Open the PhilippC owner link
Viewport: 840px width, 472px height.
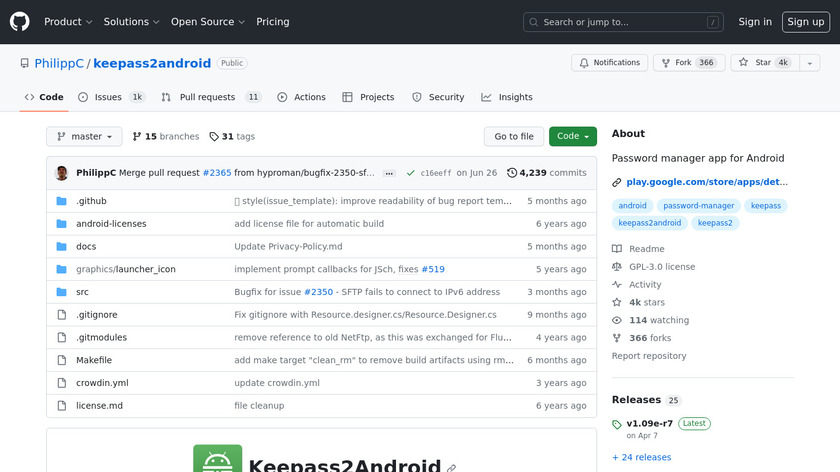[x=59, y=63]
